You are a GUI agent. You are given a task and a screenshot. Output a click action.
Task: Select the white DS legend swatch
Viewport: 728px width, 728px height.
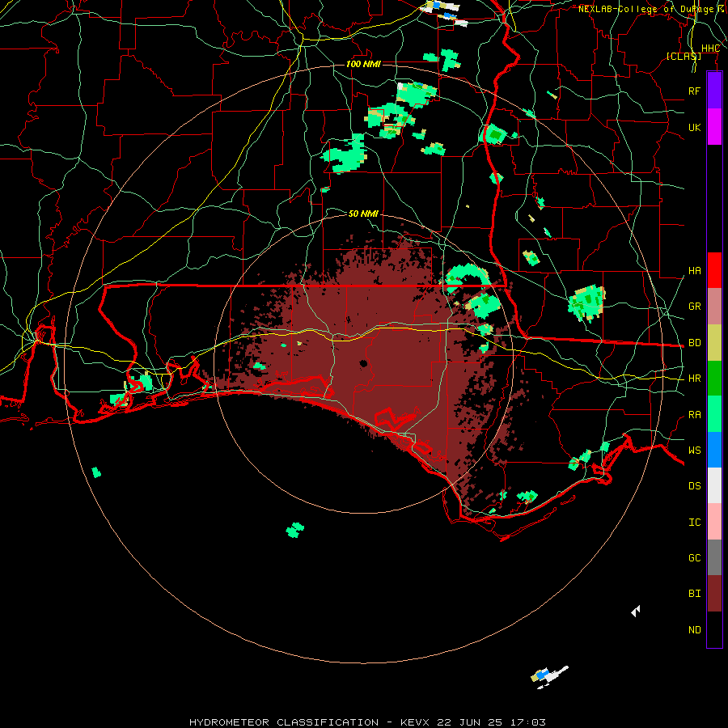tap(714, 485)
